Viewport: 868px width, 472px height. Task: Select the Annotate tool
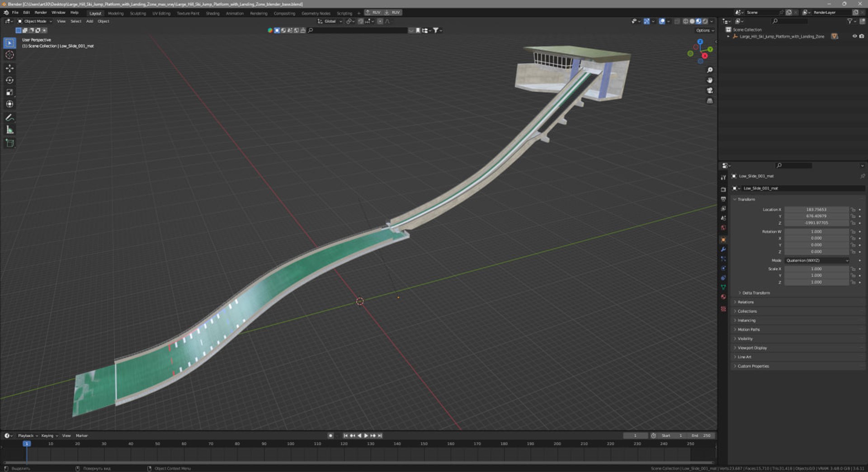[x=9, y=118]
